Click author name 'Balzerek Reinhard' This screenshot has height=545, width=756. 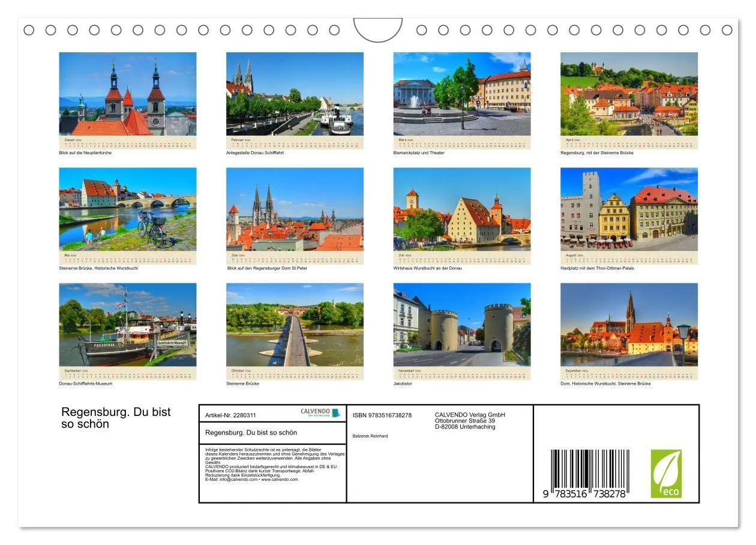click(370, 436)
